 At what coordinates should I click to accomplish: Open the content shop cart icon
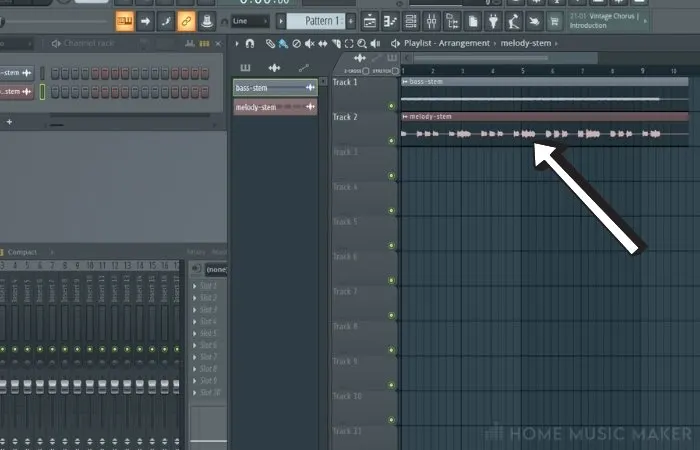tap(554, 21)
